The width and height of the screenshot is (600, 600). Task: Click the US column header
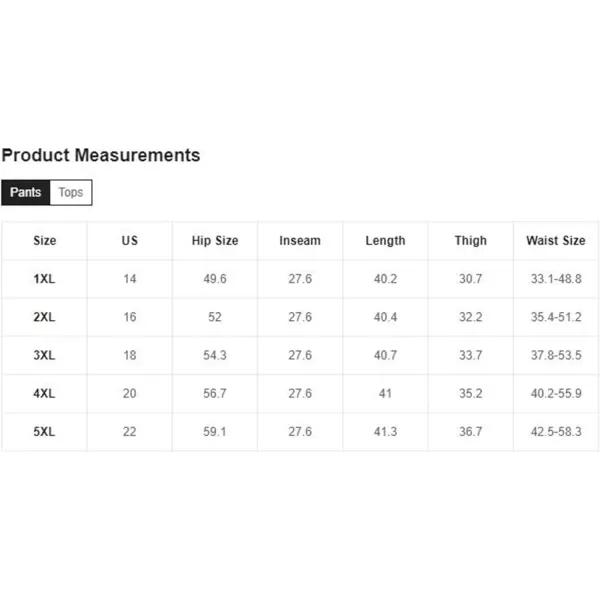tap(129, 241)
